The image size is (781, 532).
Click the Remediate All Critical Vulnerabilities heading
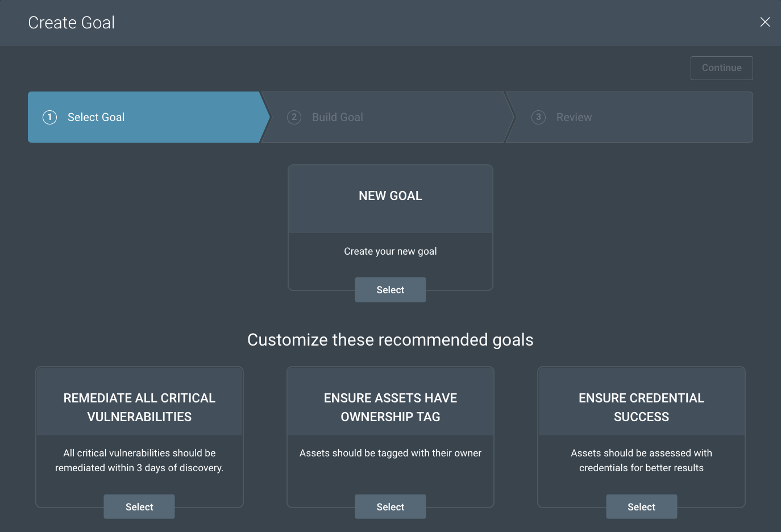[x=139, y=407]
